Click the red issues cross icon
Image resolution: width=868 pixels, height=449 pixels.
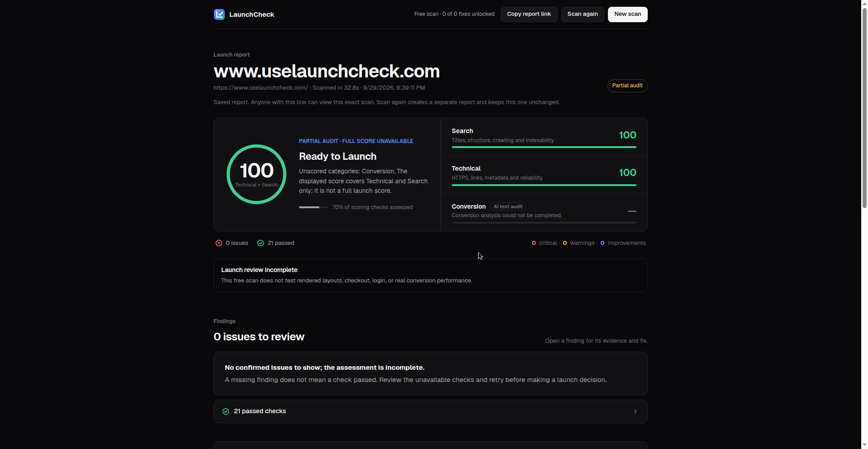pyautogui.click(x=219, y=243)
